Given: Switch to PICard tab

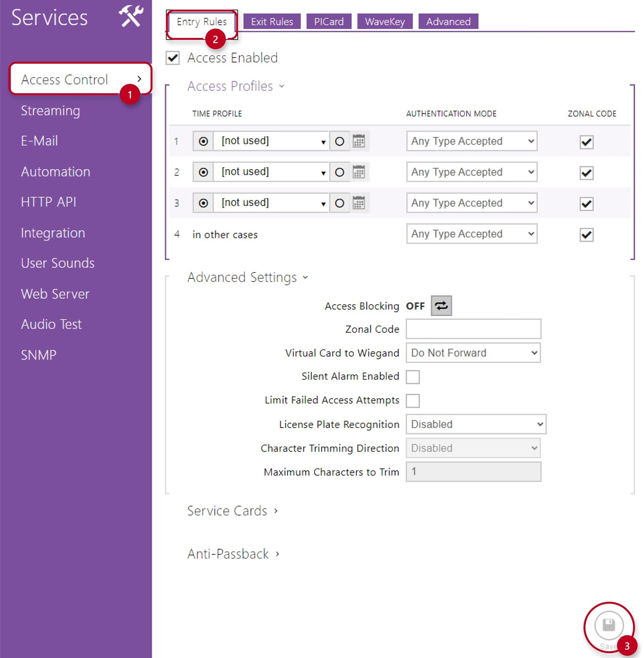Looking at the screenshot, I should tap(329, 22).
